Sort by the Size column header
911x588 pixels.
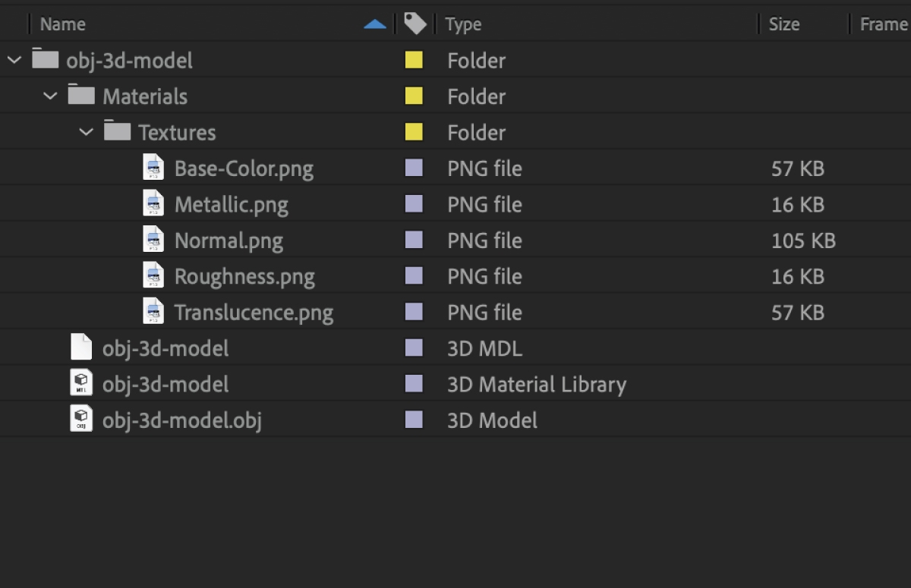pyautogui.click(x=783, y=24)
